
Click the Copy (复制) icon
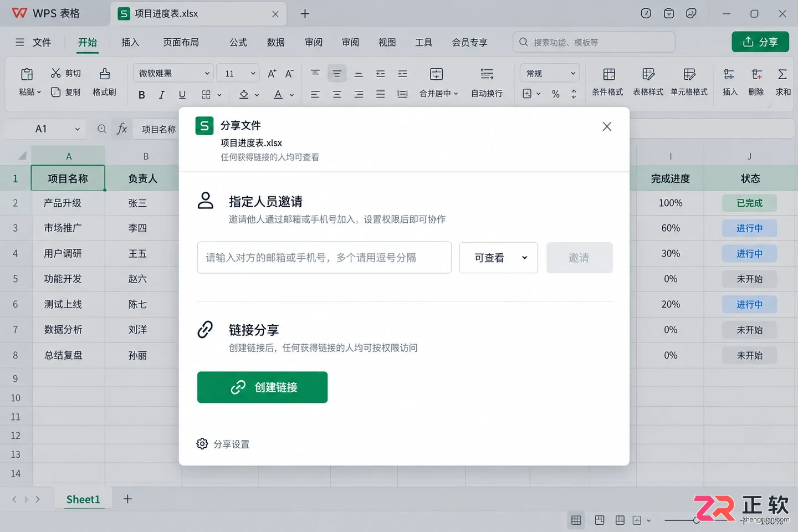(x=55, y=92)
